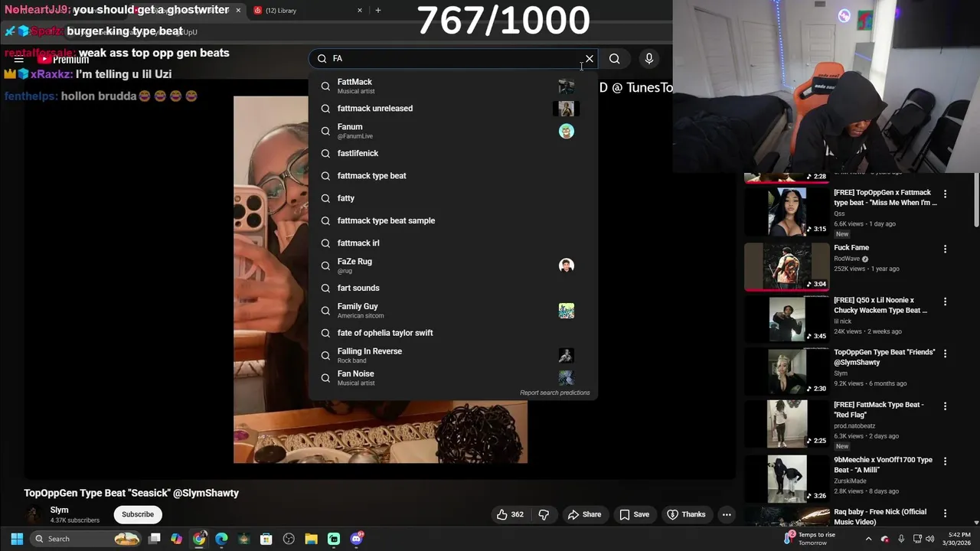Switch to Chrome on the taskbar
The image size is (980, 551).
coord(199,539)
